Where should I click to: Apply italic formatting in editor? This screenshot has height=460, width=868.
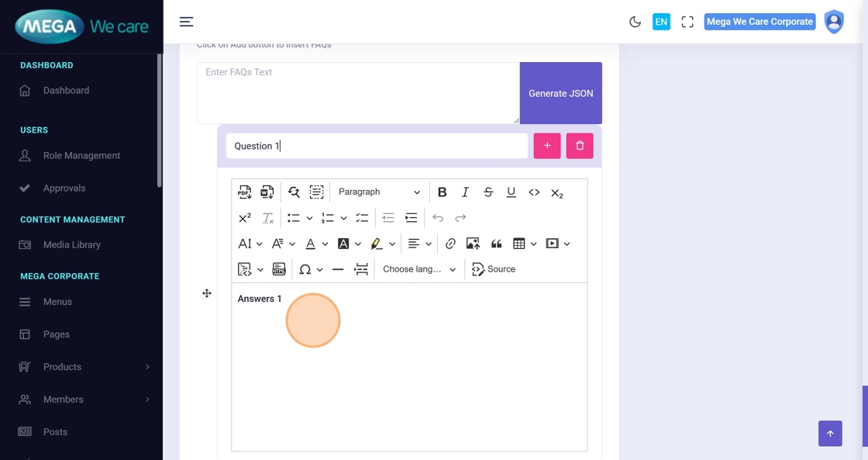click(465, 192)
